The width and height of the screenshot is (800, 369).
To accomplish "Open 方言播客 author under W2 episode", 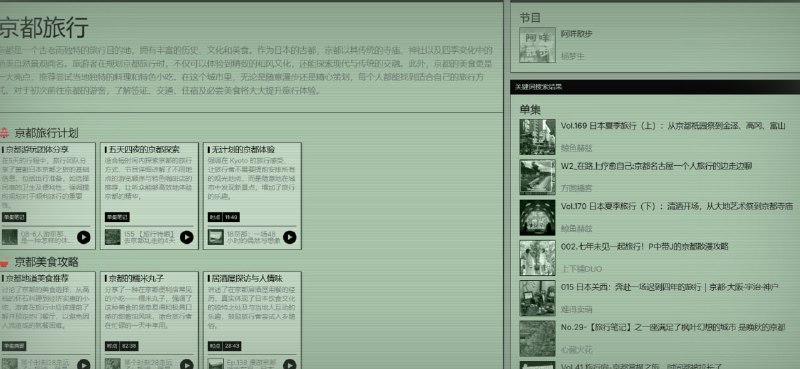I will tap(577, 188).
